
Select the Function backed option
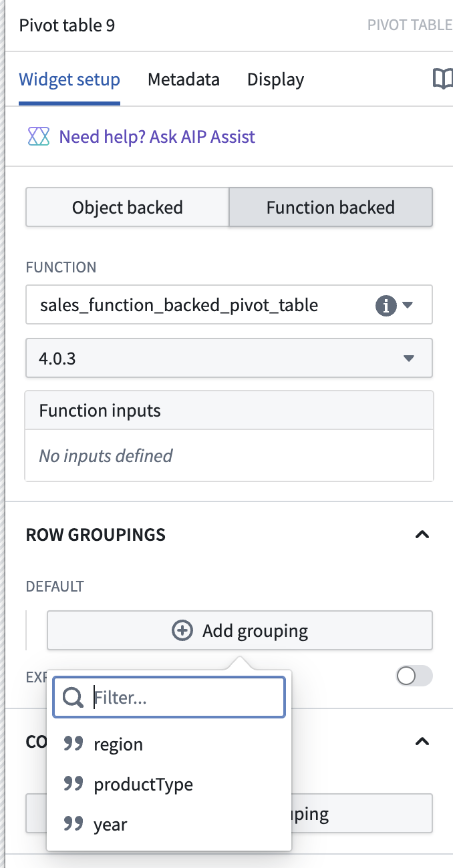click(331, 207)
